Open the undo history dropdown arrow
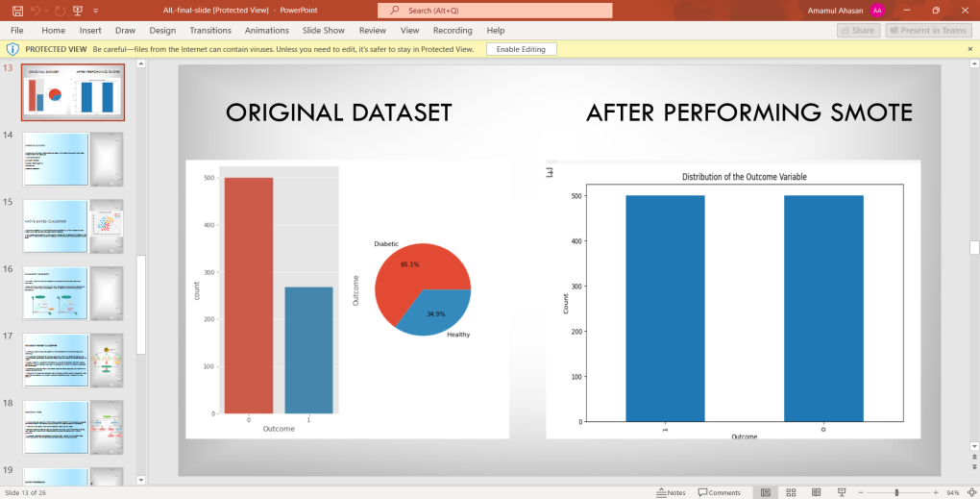This screenshot has height=499, width=980. (x=47, y=11)
